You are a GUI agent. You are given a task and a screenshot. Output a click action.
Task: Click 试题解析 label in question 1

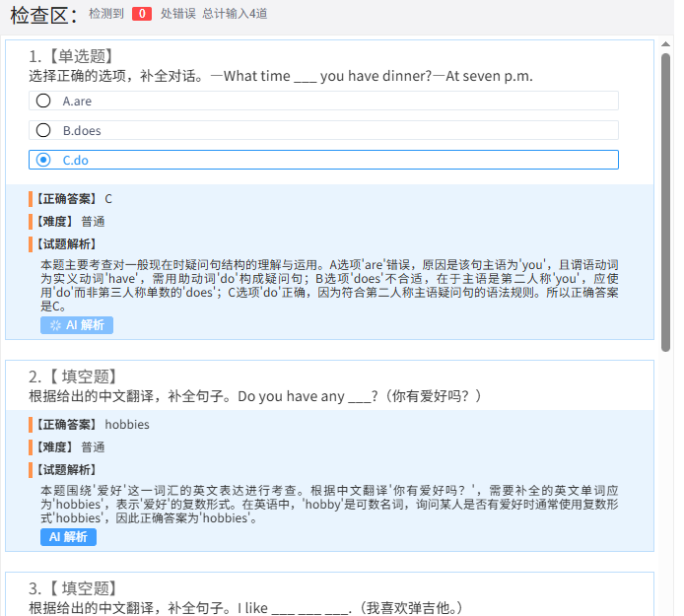click(67, 244)
